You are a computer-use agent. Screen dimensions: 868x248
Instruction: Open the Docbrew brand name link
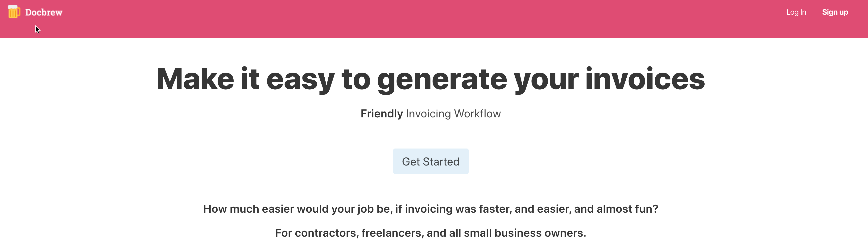pyautogui.click(x=44, y=12)
